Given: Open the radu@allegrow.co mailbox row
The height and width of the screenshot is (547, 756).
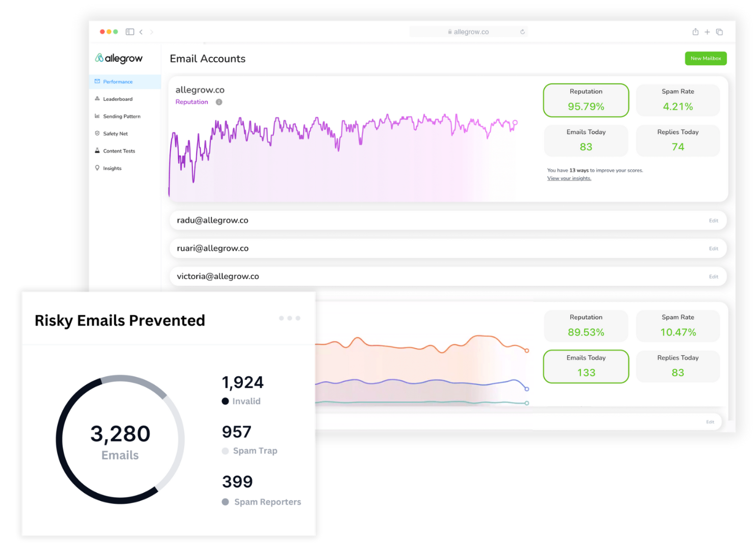Looking at the screenshot, I should click(x=448, y=220).
